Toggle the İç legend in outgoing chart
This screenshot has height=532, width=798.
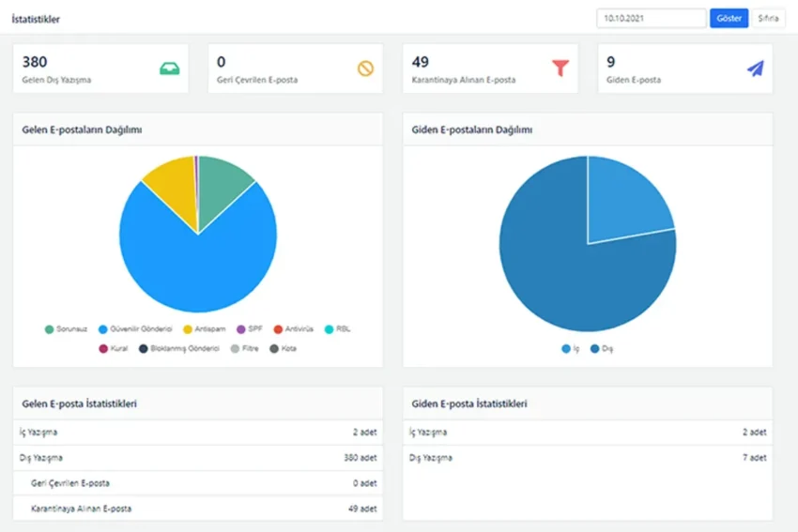[x=570, y=348]
